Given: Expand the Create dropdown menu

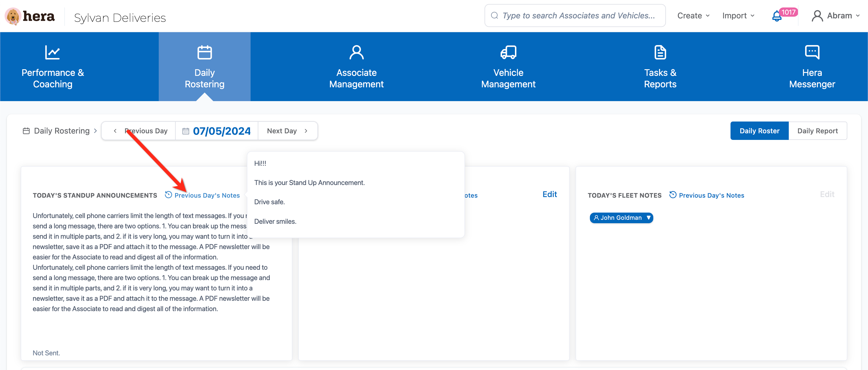Looking at the screenshot, I should pyautogui.click(x=693, y=16).
